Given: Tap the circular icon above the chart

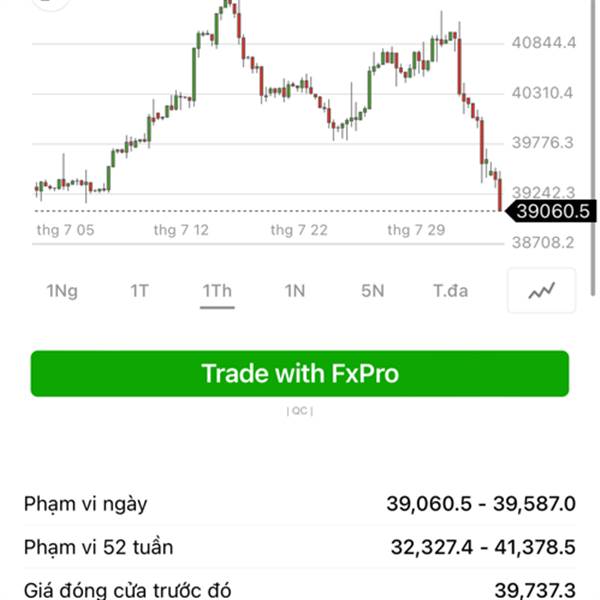Looking at the screenshot, I should click(51, 3).
